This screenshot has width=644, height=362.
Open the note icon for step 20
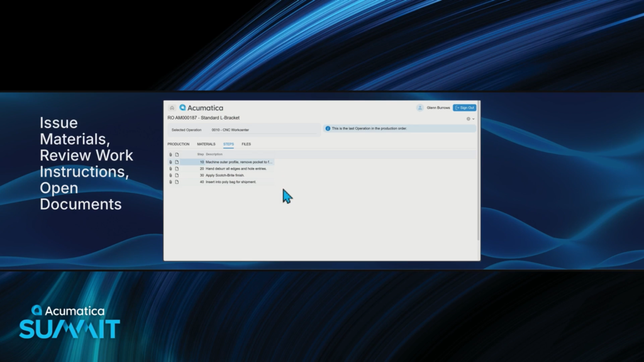coord(177,168)
